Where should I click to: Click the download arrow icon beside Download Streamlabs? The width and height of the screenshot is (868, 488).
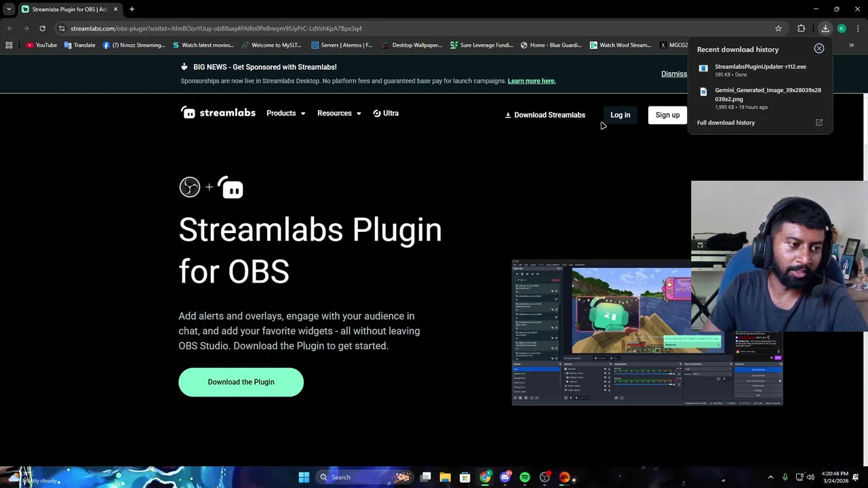tap(508, 115)
